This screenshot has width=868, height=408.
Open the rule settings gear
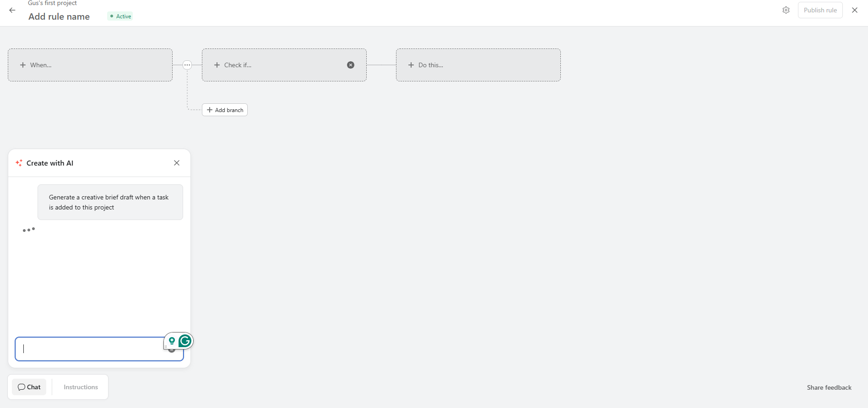coord(786,10)
